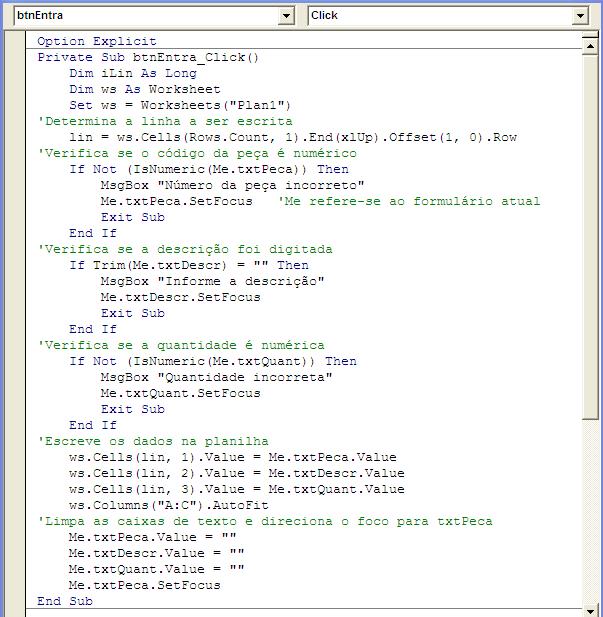Click line starting 'lin = ws.Cells(Rows.Count'
This screenshot has width=603, height=617.
point(293,137)
